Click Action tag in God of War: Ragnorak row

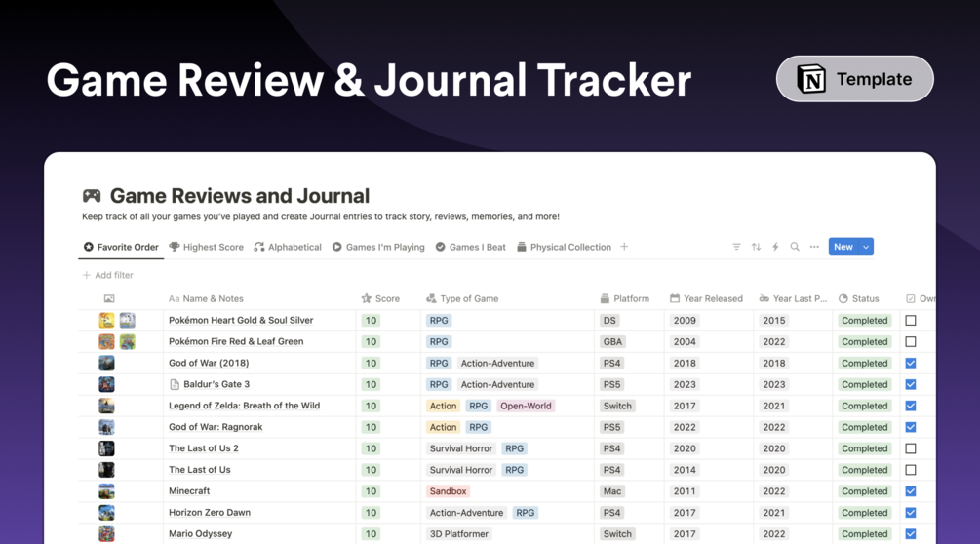point(443,427)
